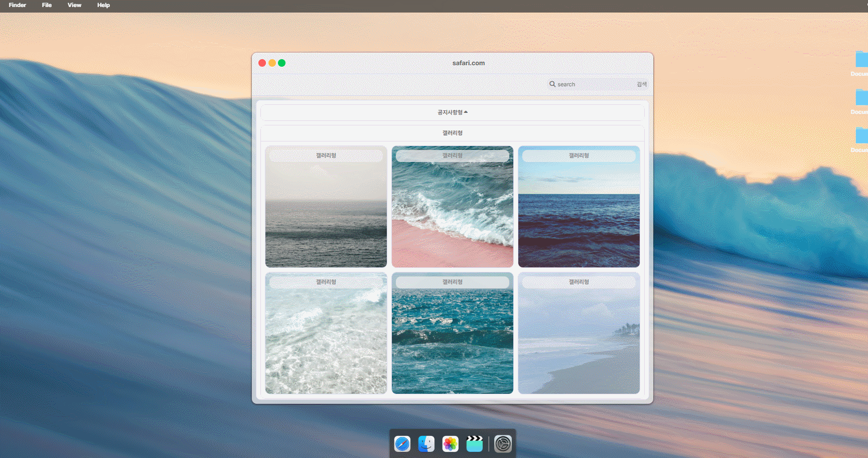The height and width of the screenshot is (458, 868).
Task: Click the 갤러리형 label on gray sea card
Action: tap(326, 156)
